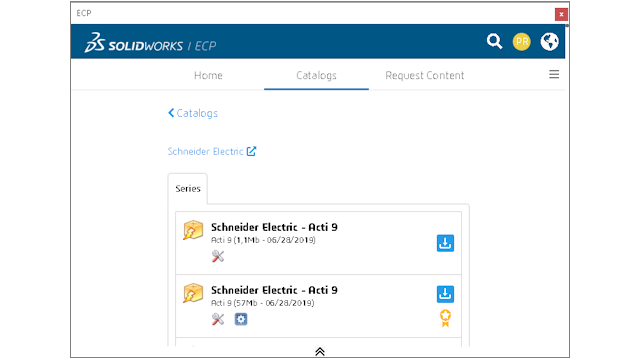
Task: Select the Catalogs tab
Action: (x=316, y=76)
